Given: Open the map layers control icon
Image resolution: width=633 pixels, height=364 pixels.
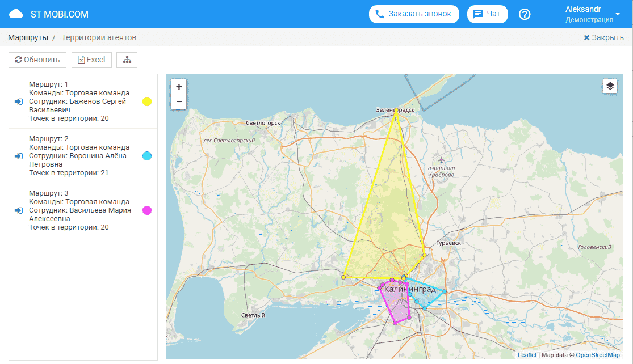Looking at the screenshot, I should coord(610,86).
